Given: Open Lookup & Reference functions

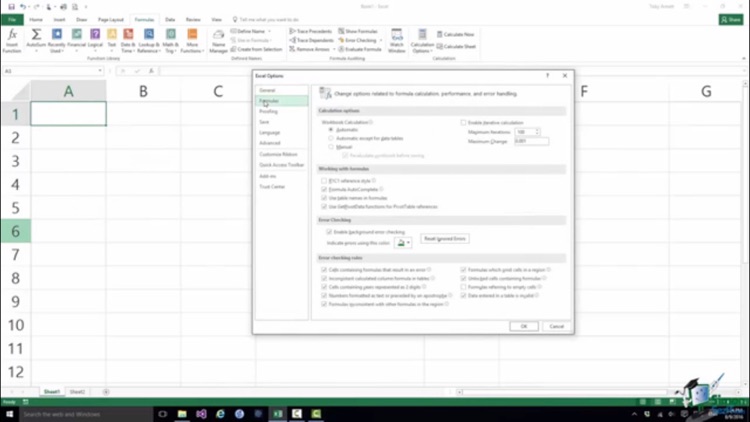Looking at the screenshot, I should point(149,41).
